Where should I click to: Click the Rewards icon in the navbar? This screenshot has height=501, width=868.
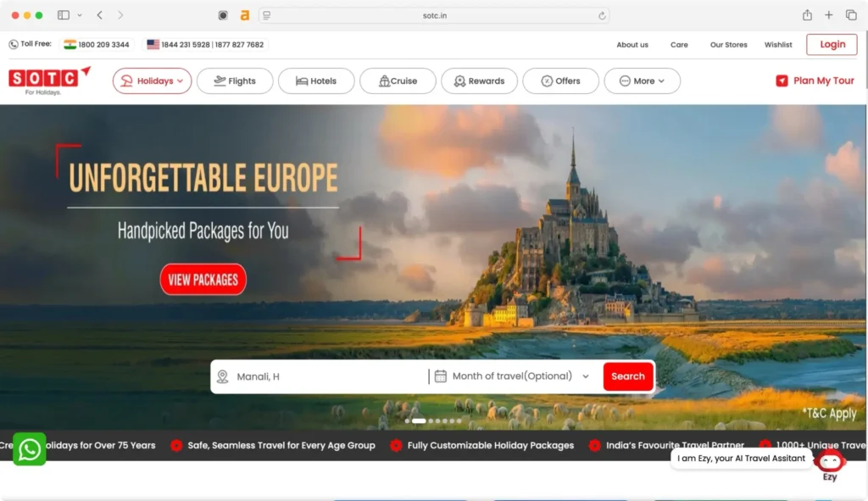coord(458,81)
